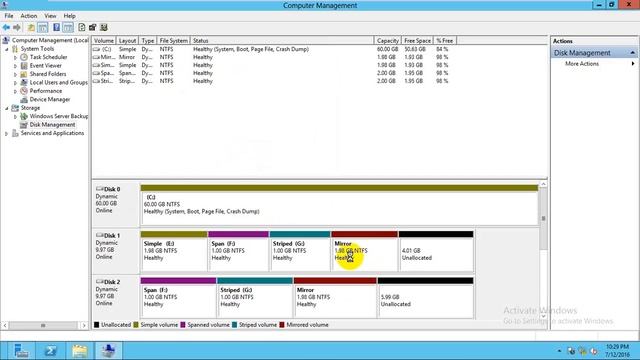
Task: Expand the Shared Folders node
Action: click(16, 75)
